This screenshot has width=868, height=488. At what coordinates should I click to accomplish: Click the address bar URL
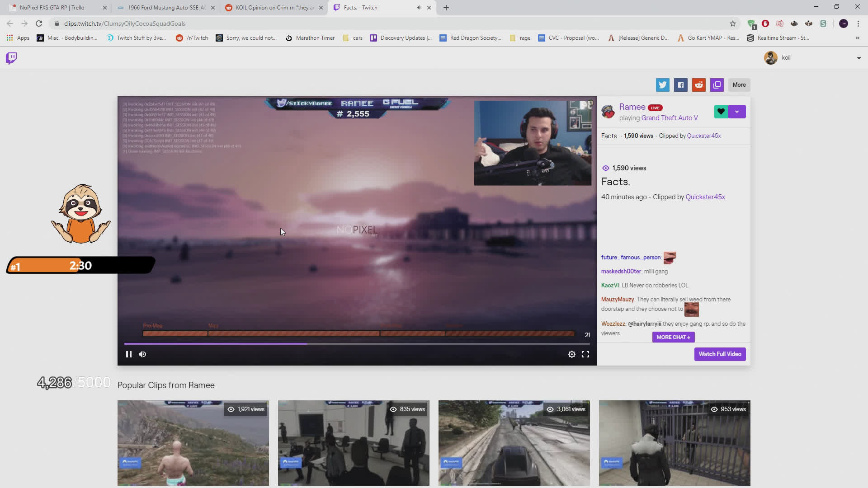click(x=125, y=23)
